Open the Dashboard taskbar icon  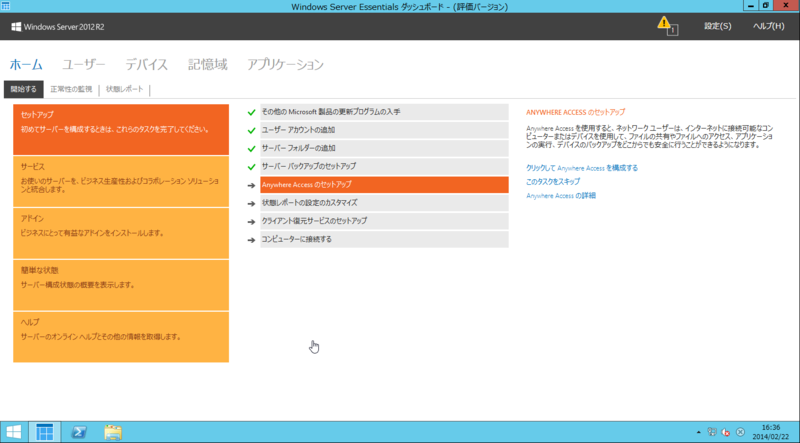point(44,432)
